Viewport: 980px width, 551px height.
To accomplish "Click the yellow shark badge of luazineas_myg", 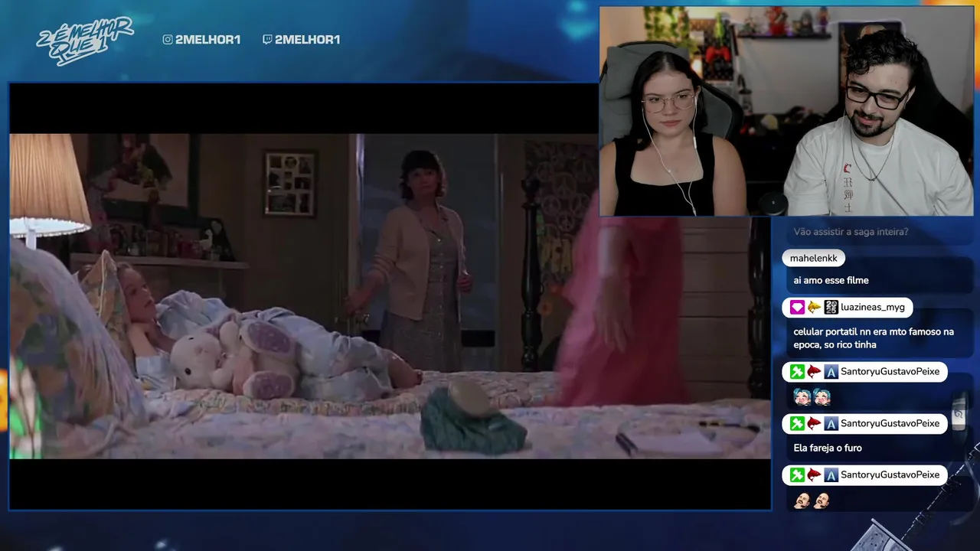I will tap(814, 308).
